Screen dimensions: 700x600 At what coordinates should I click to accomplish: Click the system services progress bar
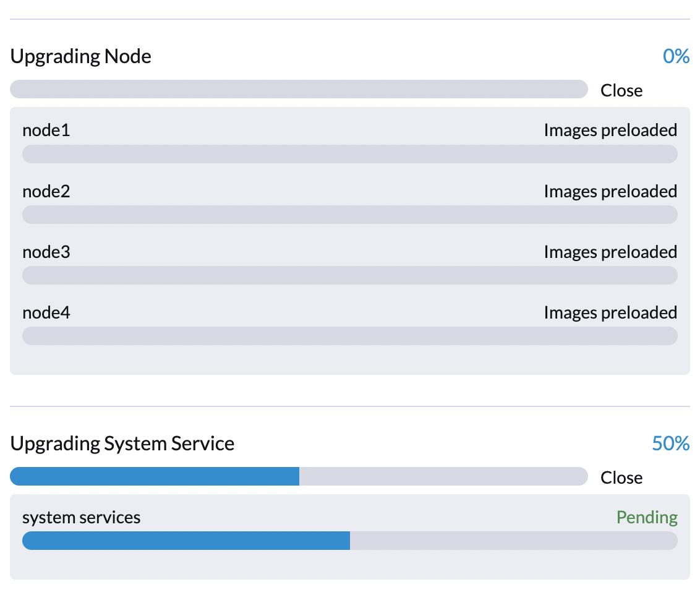pos(350,541)
